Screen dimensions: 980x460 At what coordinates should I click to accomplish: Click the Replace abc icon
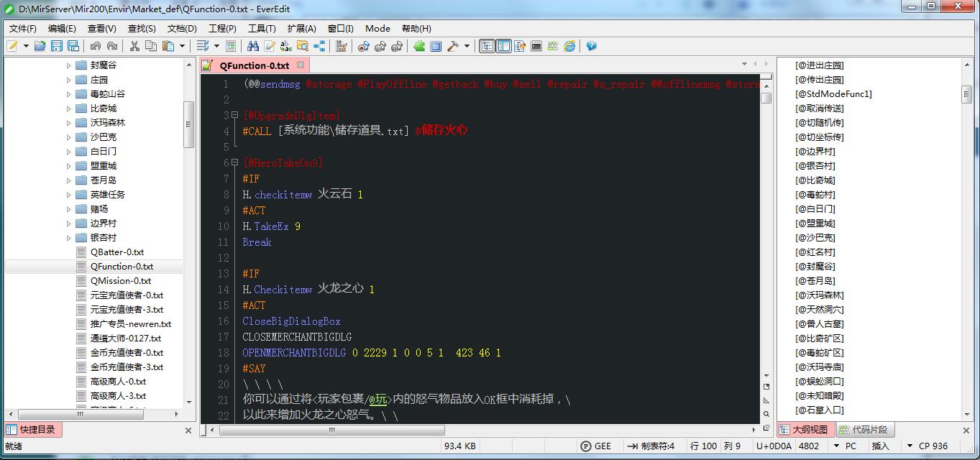click(285, 46)
